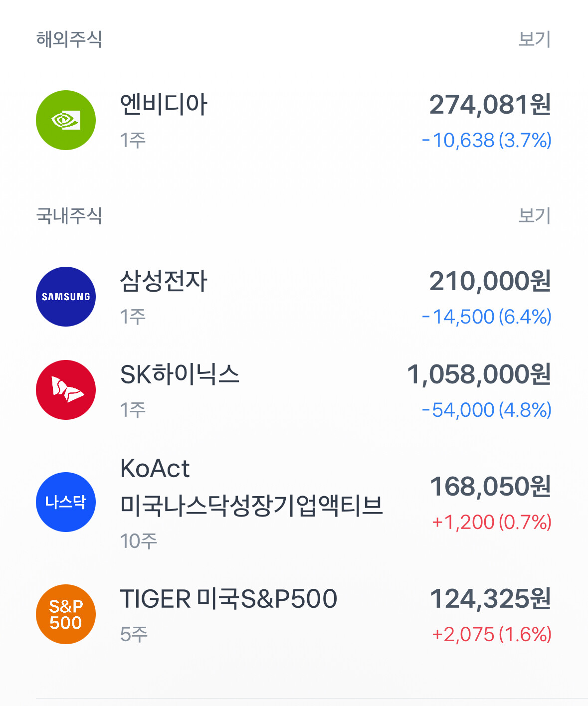This screenshot has height=706, width=588.
Task: Tap the green NVIDIA logo icon
Action: click(x=66, y=120)
